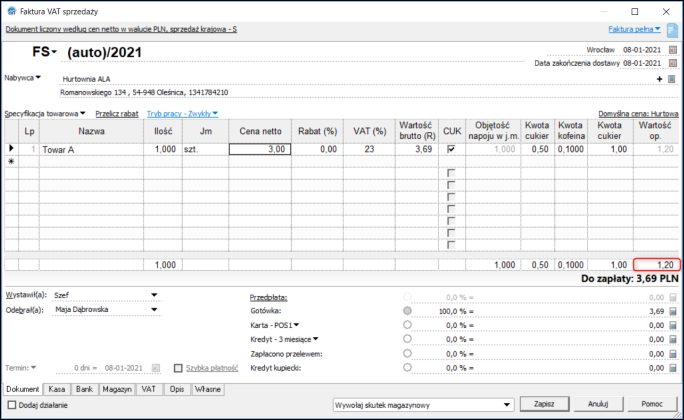
Task: Enable the Dodaj działanie checkbox
Action: pyautogui.click(x=11, y=403)
